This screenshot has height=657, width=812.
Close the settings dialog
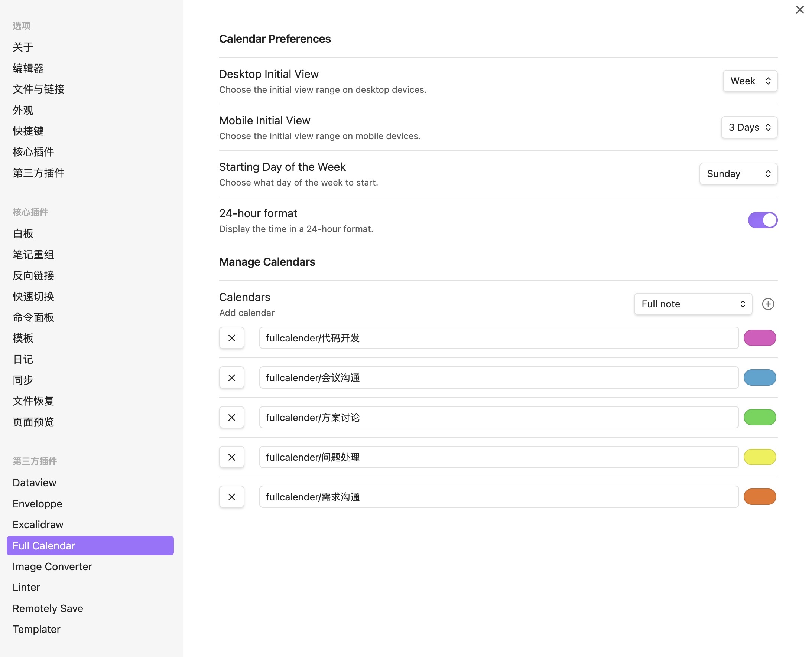click(x=799, y=10)
